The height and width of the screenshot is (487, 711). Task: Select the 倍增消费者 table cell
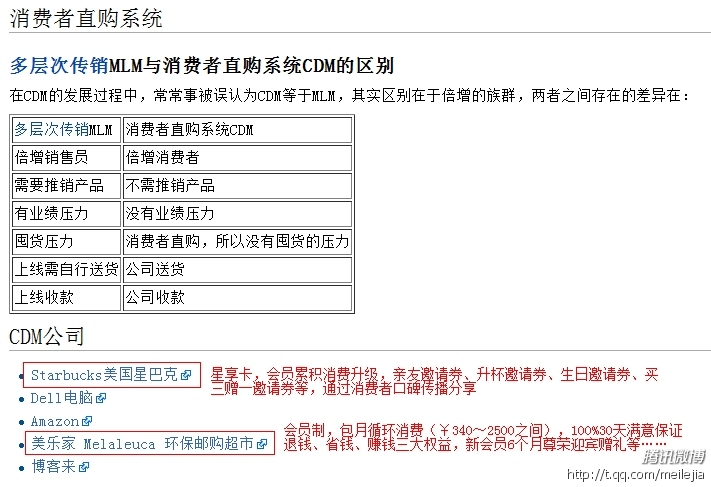pos(238,157)
